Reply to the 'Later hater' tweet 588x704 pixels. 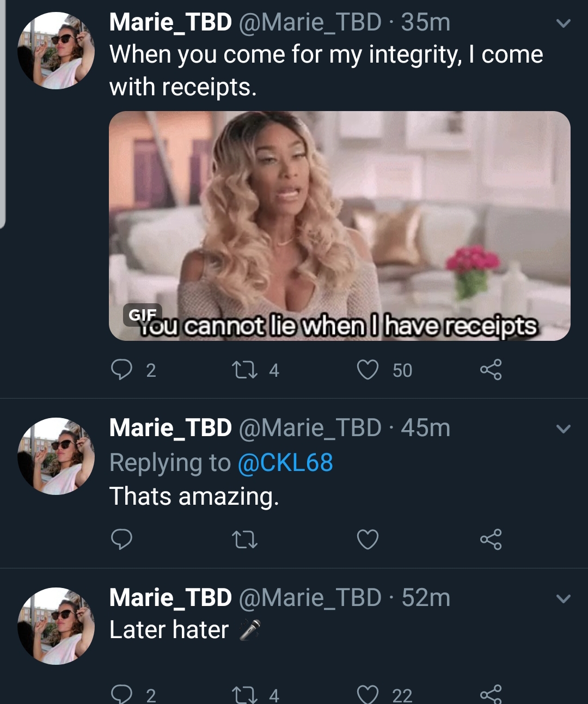(121, 694)
